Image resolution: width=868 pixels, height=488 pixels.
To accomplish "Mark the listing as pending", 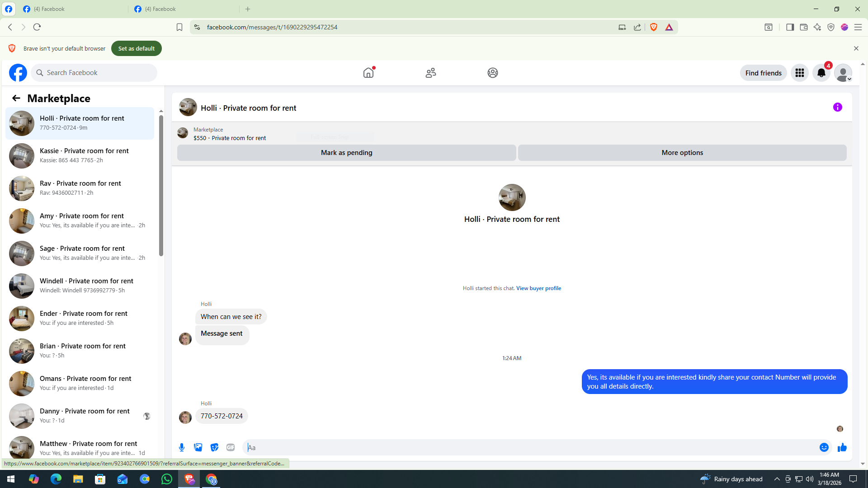I will pos(347,153).
